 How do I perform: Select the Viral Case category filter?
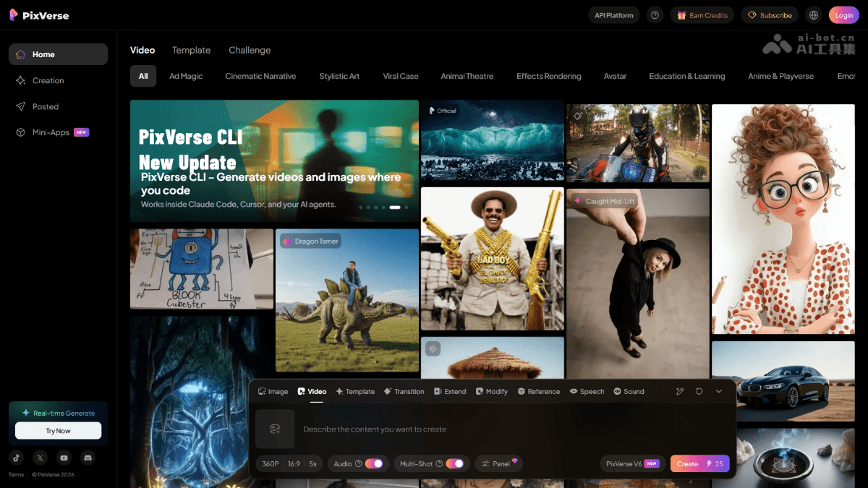point(401,76)
